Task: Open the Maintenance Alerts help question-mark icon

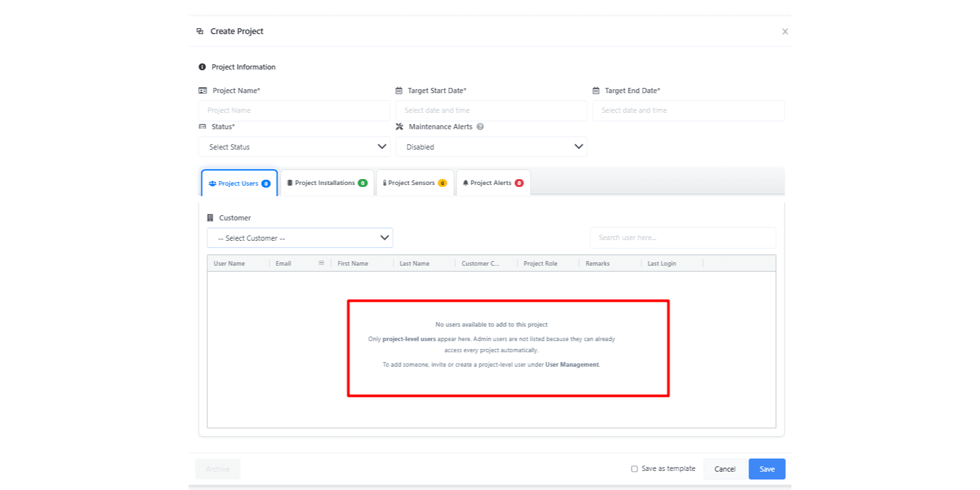Action: tap(480, 127)
